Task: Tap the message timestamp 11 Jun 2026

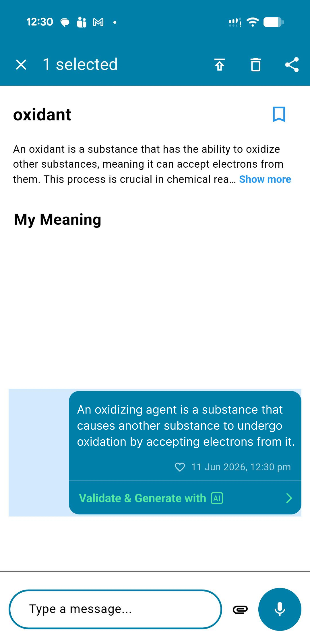Action: click(x=241, y=467)
